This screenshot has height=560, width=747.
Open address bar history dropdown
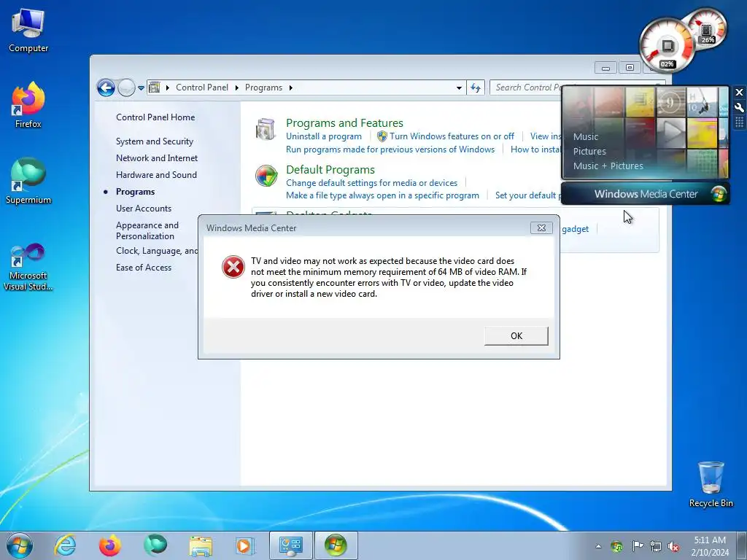(x=459, y=87)
